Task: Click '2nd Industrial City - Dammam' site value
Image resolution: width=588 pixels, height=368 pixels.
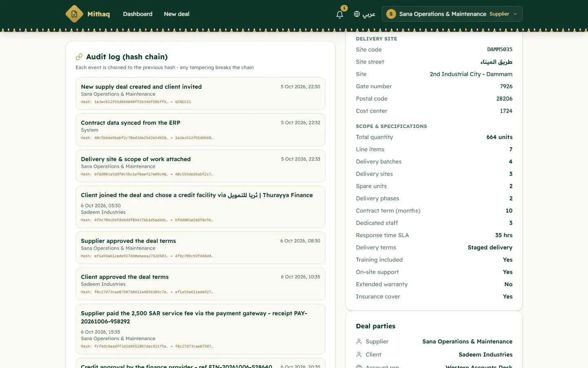Action: (x=471, y=74)
